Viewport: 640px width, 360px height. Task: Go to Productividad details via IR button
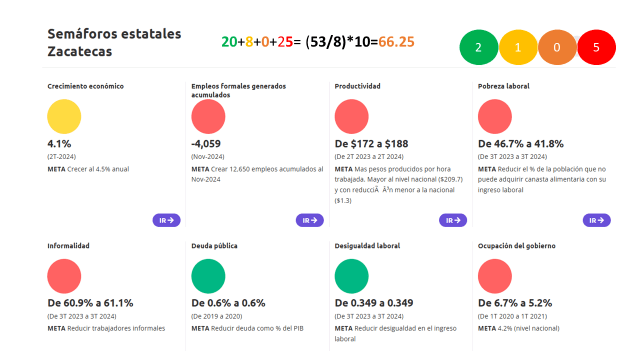[x=453, y=220]
